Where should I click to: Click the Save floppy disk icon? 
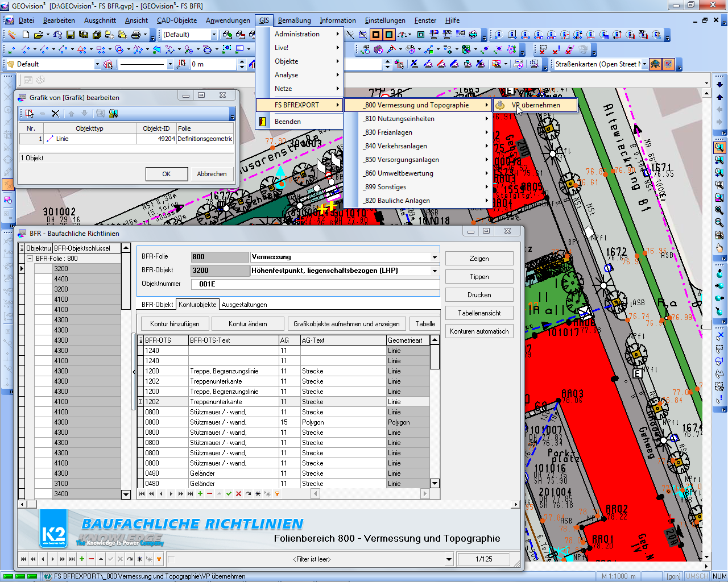(x=70, y=35)
